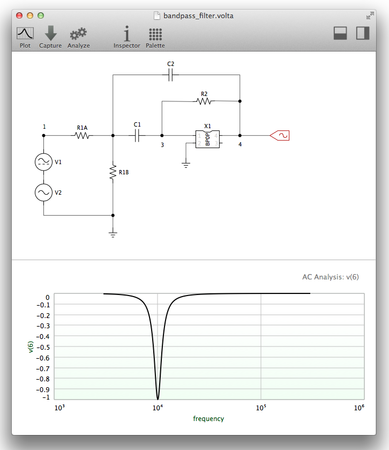
Task: Click the bandpass_filter.volta window title
Action: click(198, 16)
